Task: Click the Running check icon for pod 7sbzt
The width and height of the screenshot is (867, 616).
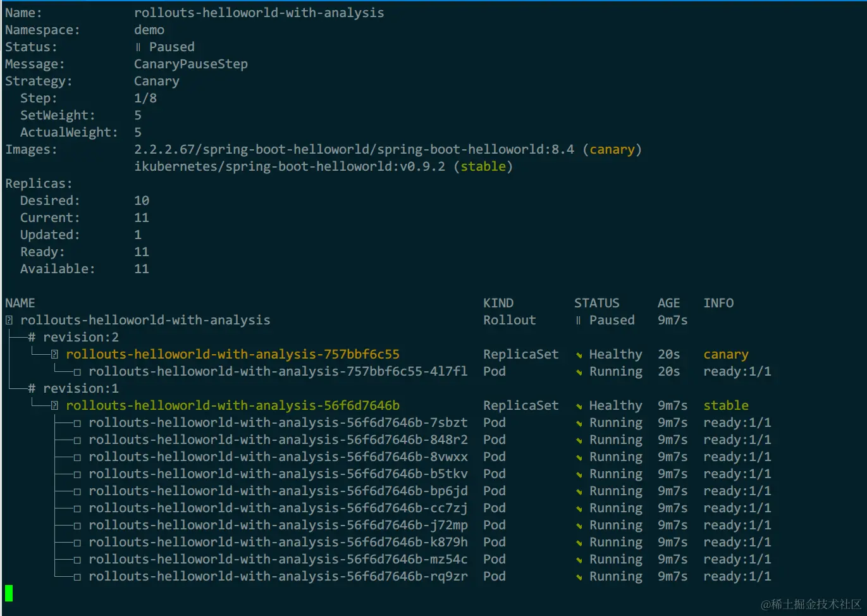Action: pos(579,424)
